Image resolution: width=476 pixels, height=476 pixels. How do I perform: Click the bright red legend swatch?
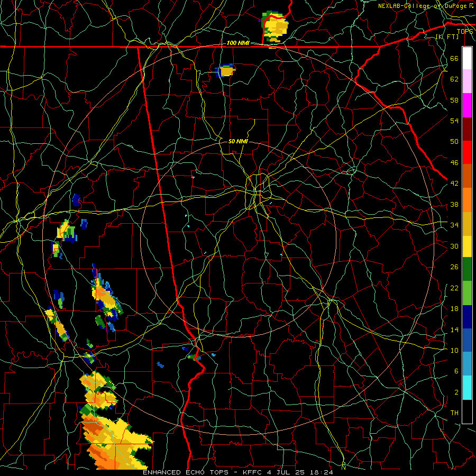click(x=467, y=152)
